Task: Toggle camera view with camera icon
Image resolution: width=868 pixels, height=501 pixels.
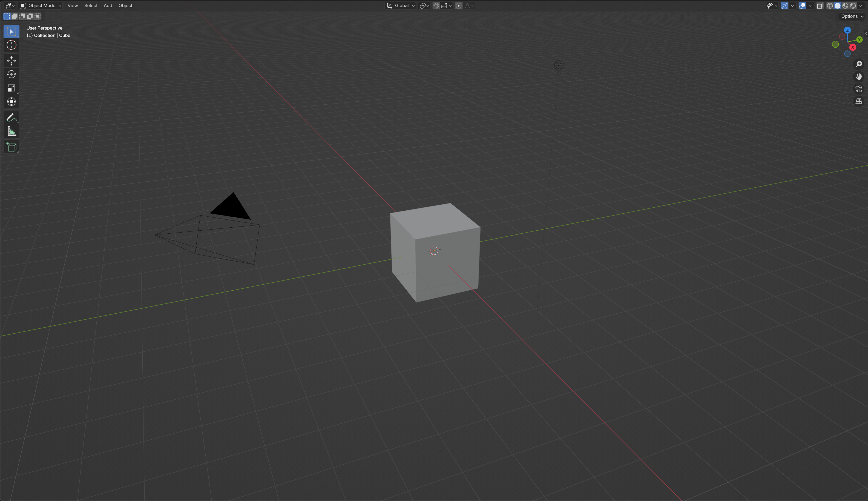Action: tap(859, 89)
